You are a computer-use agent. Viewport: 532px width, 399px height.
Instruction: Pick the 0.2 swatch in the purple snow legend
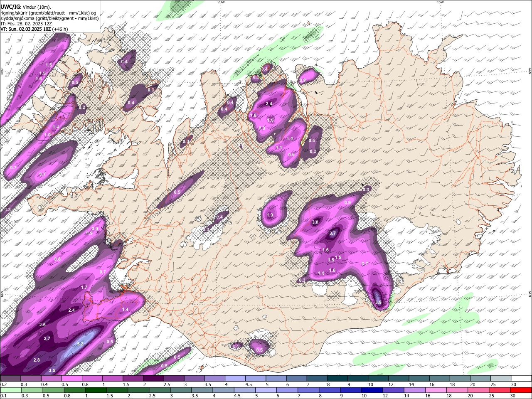[10, 379]
